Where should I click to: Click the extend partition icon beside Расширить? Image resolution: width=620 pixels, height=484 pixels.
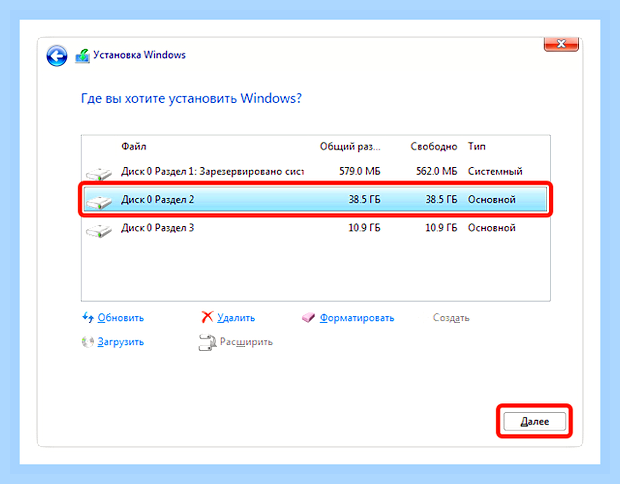[x=207, y=342]
